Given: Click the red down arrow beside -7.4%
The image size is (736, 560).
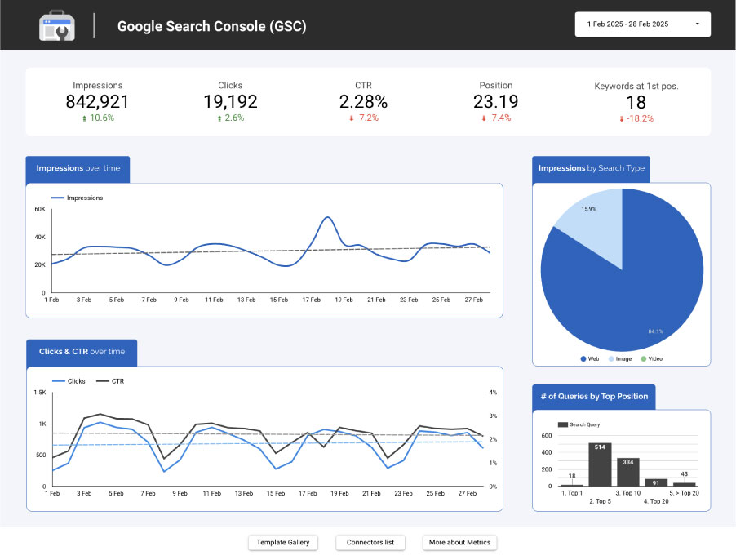Looking at the screenshot, I should [484, 118].
